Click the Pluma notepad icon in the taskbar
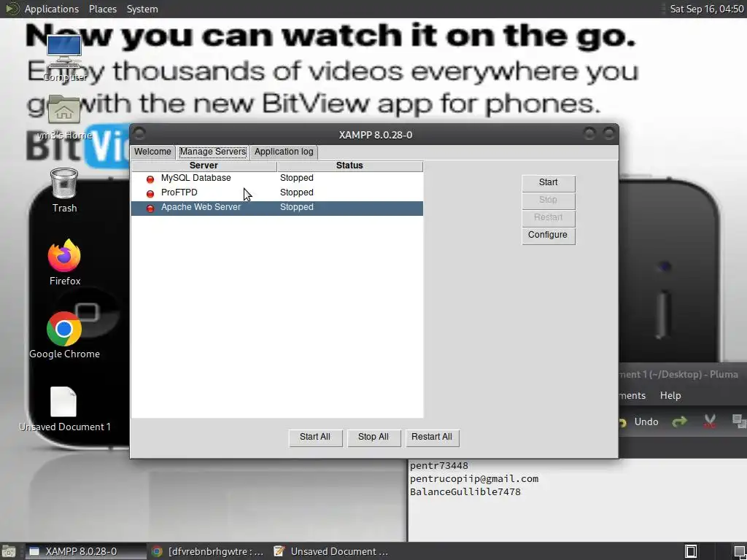The width and height of the screenshot is (747, 560). pos(279,551)
